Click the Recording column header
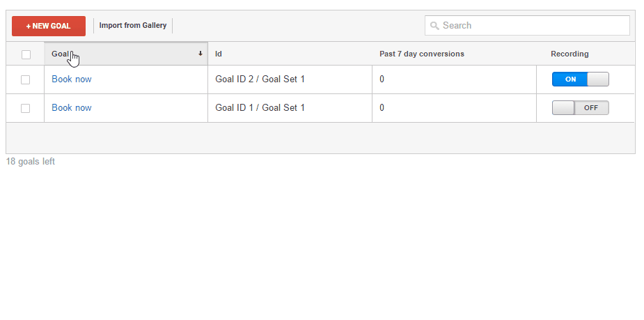Screen dimensions: 644x320 570,54
